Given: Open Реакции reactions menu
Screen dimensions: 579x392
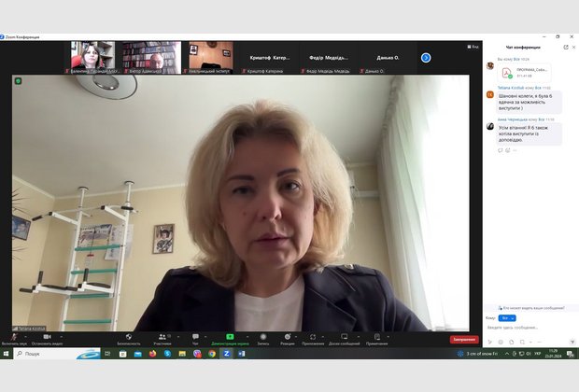Looking at the screenshot, I should pos(287,338).
